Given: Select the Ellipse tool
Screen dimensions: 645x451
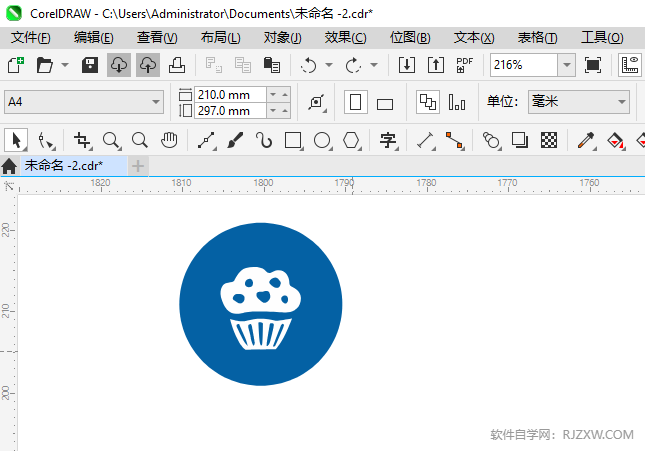Looking at the screenshot, I should click(x=322, y=141).
